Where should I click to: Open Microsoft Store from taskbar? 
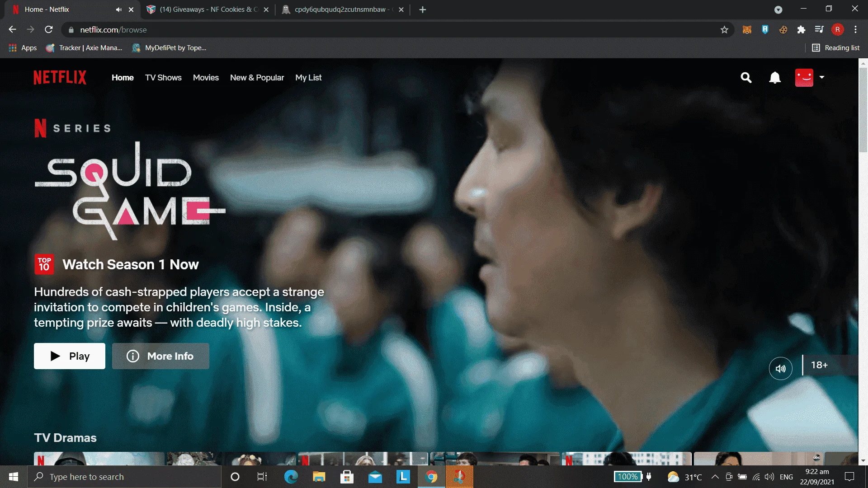[x=347, y=477]
